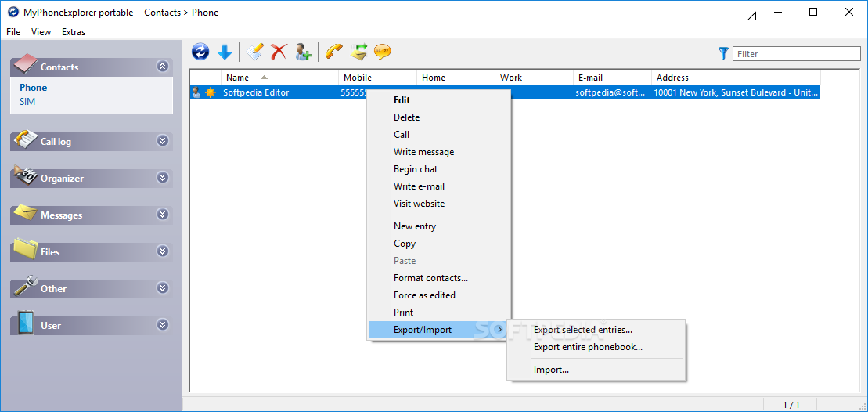This screenshot has width=868, height=412.
Task: Select Write e-mail from context menu
Action: tap(438, 186)
